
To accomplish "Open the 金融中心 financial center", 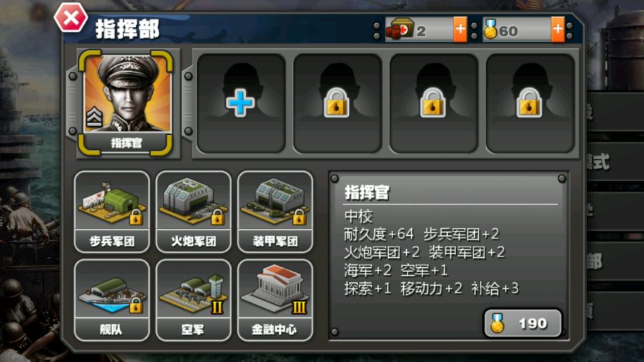I will pos(275,300).
